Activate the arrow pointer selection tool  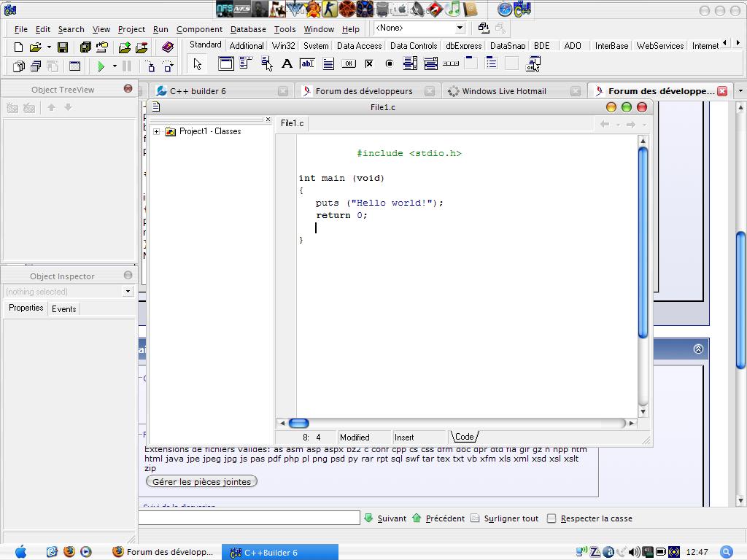tap(197, 64)
